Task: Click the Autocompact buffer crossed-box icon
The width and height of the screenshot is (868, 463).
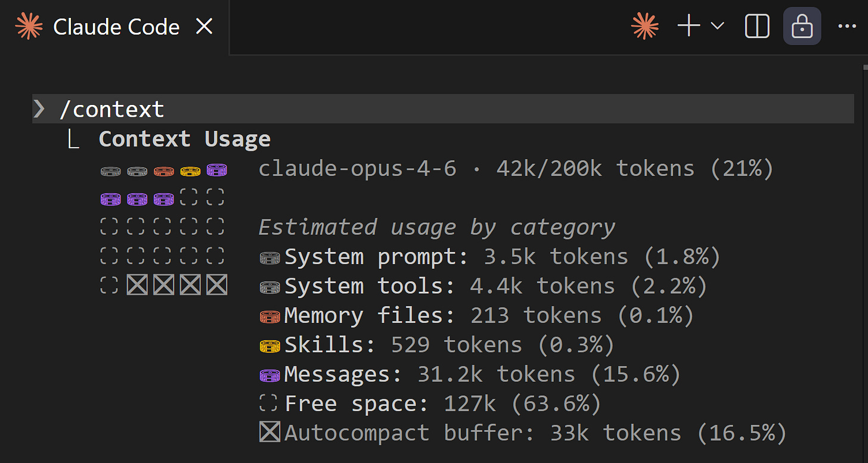Action: (x=269, y=433)
